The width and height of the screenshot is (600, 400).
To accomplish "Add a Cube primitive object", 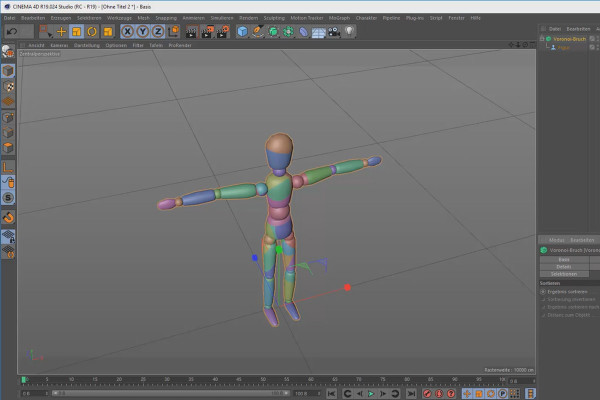I will click(x=242, y=31).
